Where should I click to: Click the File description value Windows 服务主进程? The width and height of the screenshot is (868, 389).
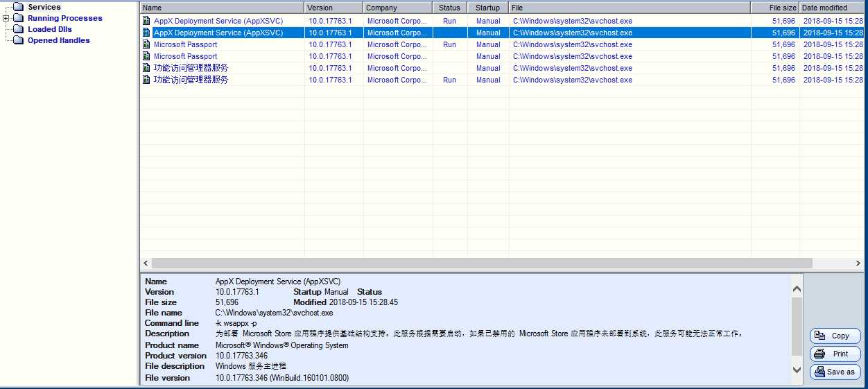click(251, 366)
